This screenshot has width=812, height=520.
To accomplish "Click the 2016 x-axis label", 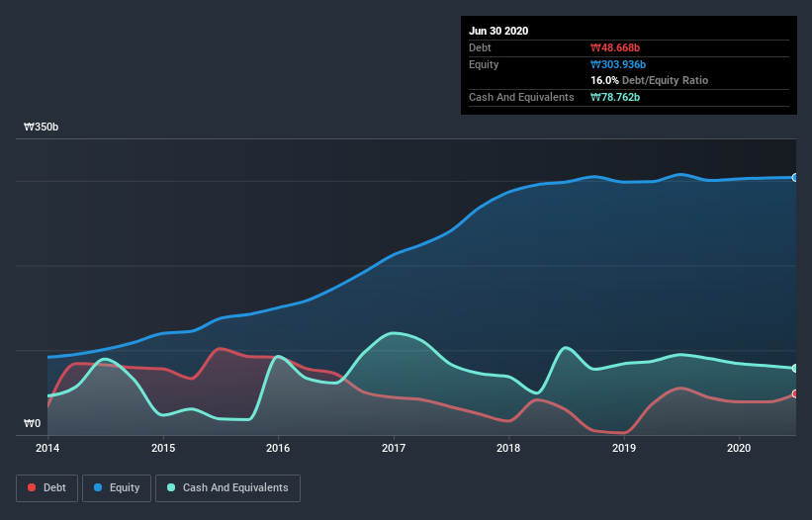I will point(278,448).
